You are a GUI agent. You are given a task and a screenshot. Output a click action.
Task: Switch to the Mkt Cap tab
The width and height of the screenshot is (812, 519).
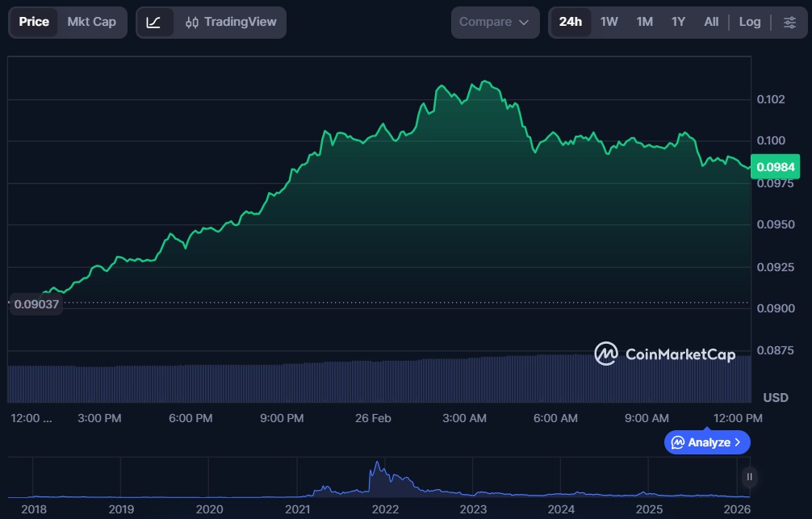(x=91, y=22)
